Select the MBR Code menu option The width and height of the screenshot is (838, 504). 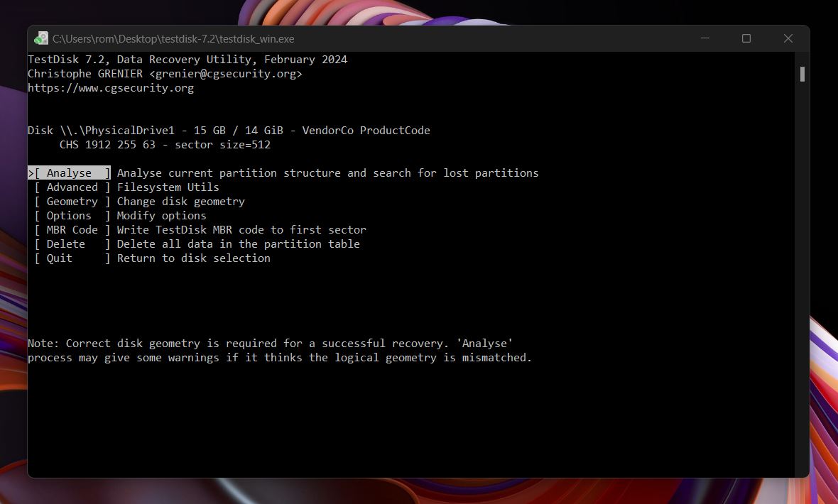72,230
